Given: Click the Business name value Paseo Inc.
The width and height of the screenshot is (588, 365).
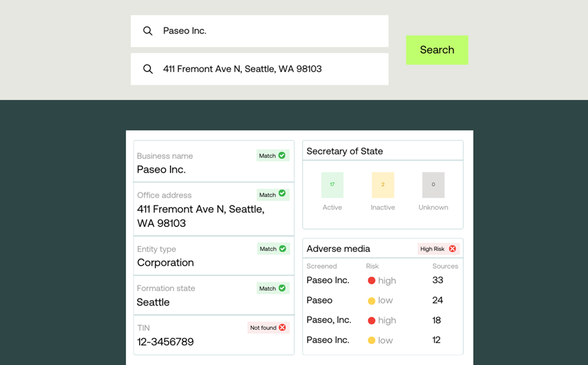Looking at the screenshot, I should [x=161, y=169].
